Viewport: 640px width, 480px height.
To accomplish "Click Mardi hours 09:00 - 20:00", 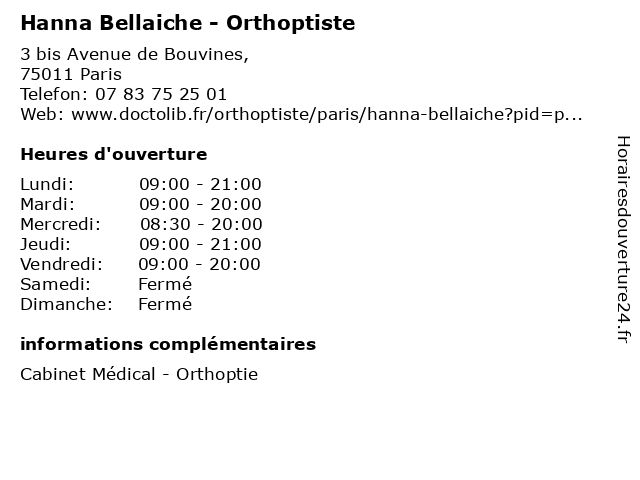I will click(200, 204).
